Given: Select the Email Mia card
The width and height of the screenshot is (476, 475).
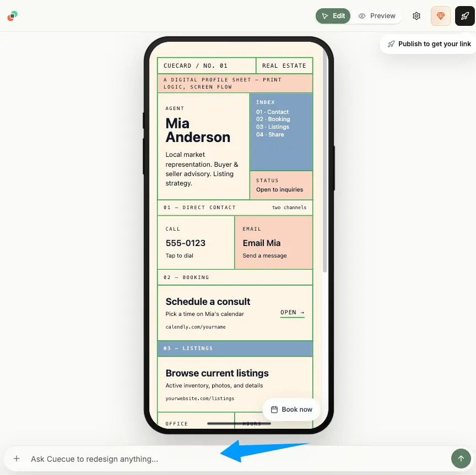Looking at the screenshot, I should tap(273, 242).
